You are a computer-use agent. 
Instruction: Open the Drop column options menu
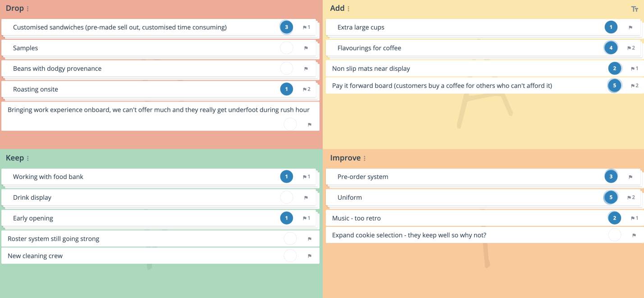click(28, 9)
